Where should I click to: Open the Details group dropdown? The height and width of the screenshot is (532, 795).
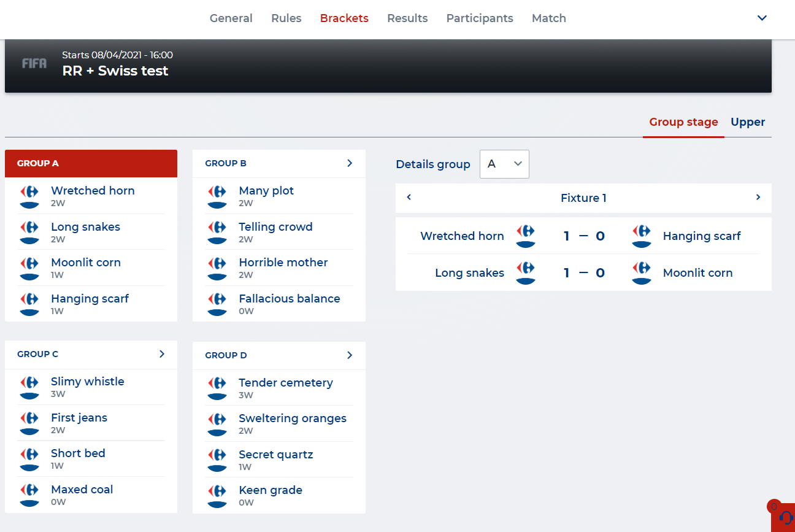pyautogui.click(x=504, y=164)
